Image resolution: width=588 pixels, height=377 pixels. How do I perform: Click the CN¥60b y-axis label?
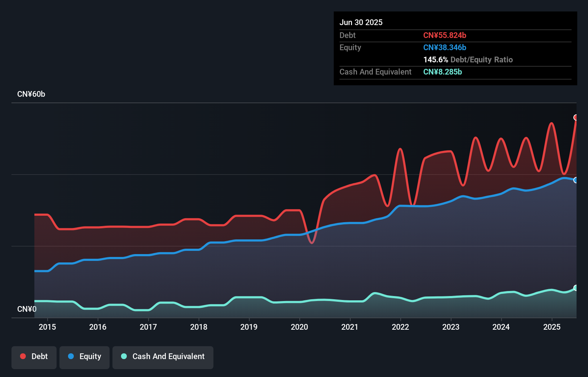31,94
